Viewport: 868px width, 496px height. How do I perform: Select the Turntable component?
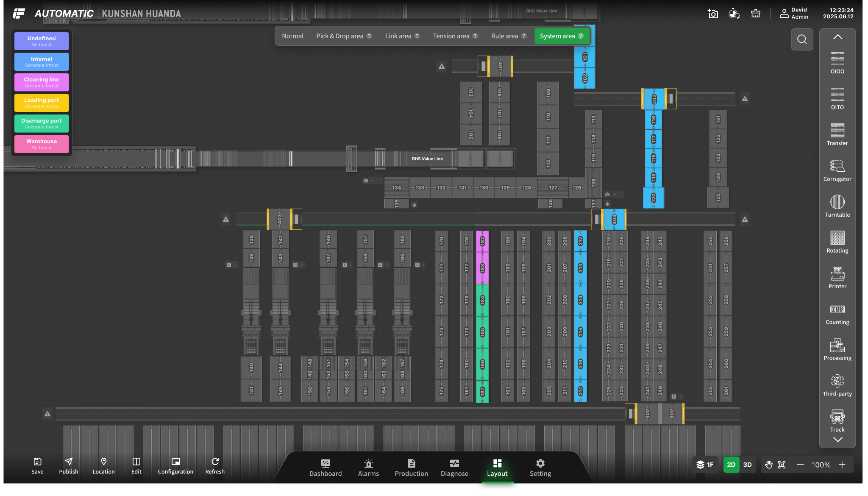click(x=837, y=206)
